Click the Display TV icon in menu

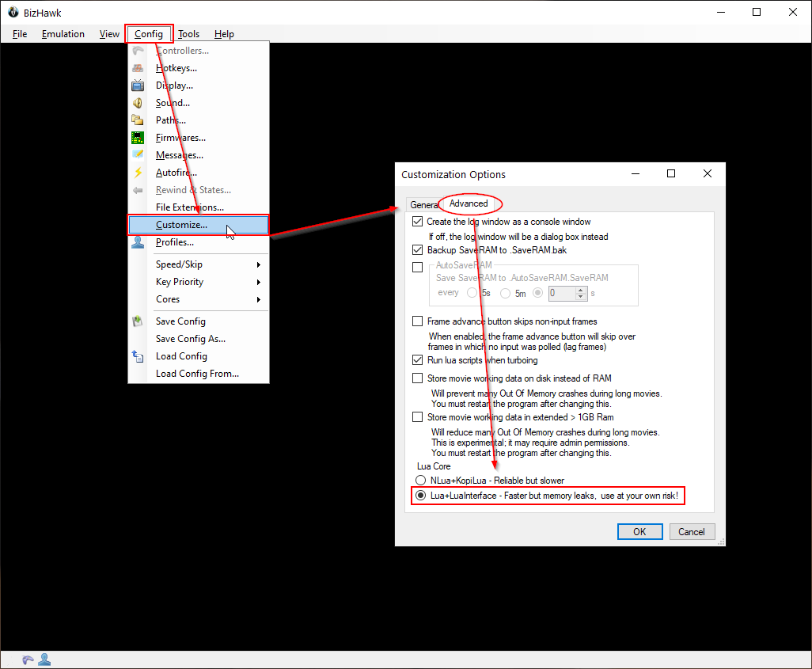[x=138, y=86]
